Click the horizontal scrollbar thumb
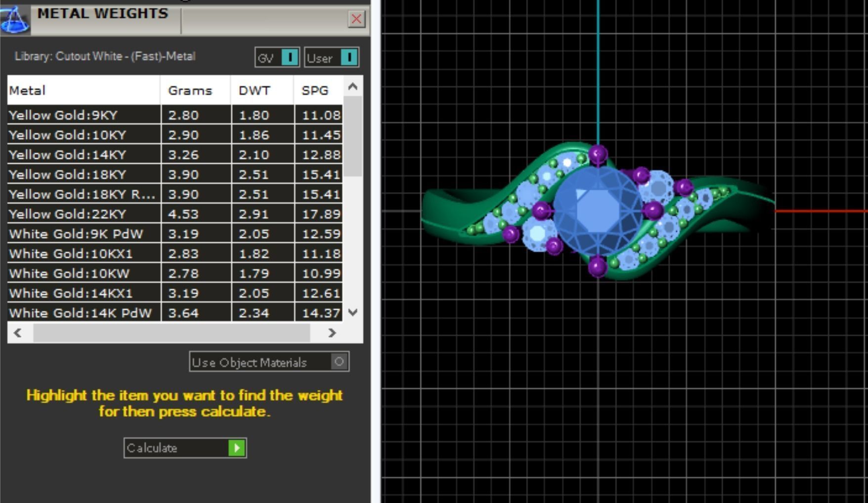868x503 pixels. click(172, 333)
